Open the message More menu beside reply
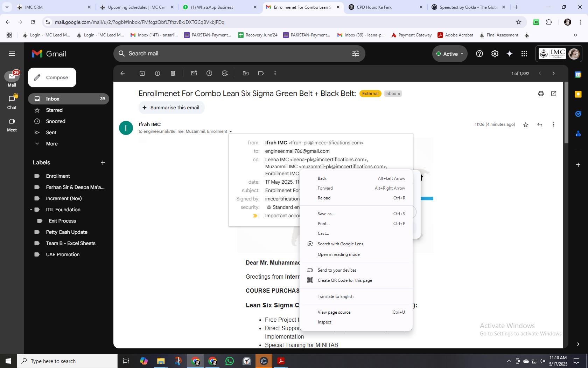The image size is (588, 368). tap(554, 124)
